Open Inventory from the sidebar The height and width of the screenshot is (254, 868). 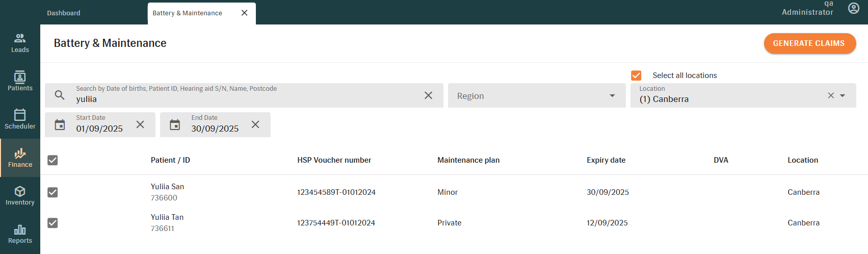click(20, 192)
